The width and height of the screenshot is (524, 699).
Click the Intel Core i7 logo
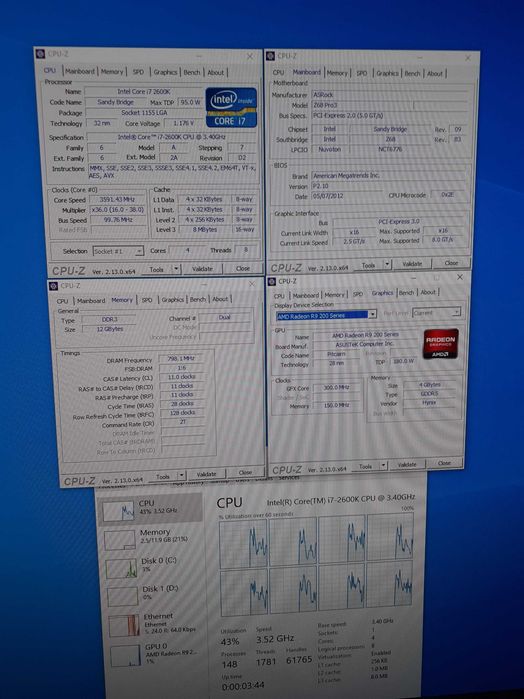coord(231,107)
